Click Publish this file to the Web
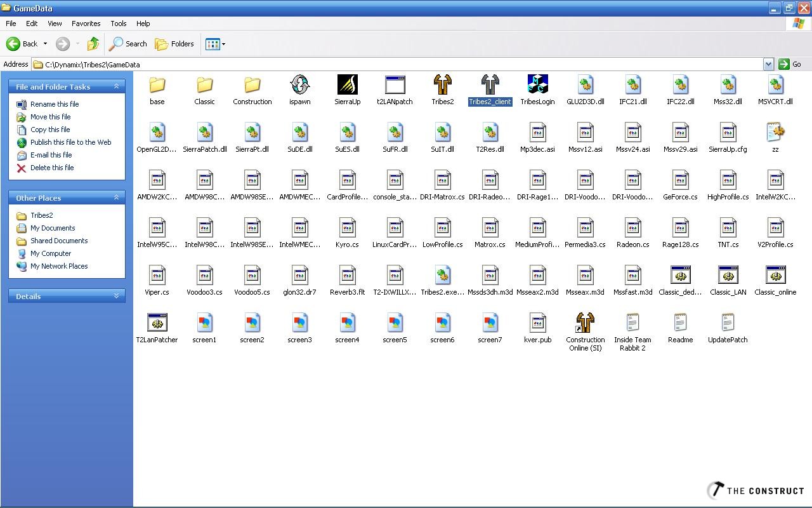Image resolution: width=812 pixels, height=508 pixels. coord(71,142)
